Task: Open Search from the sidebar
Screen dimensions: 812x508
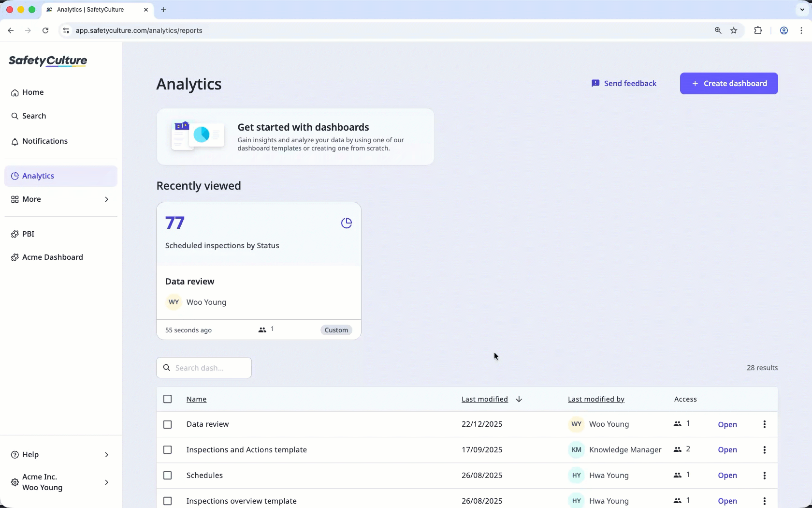Action: pyautogui.click(x=60, y=116)
